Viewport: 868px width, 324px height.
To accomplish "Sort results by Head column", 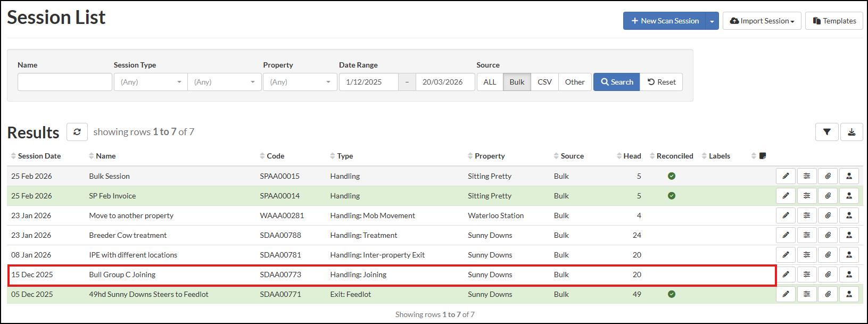I will 632,156.
